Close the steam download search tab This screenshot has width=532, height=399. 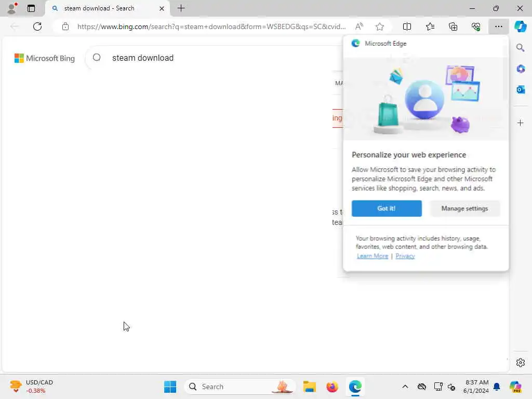[162, 8]
